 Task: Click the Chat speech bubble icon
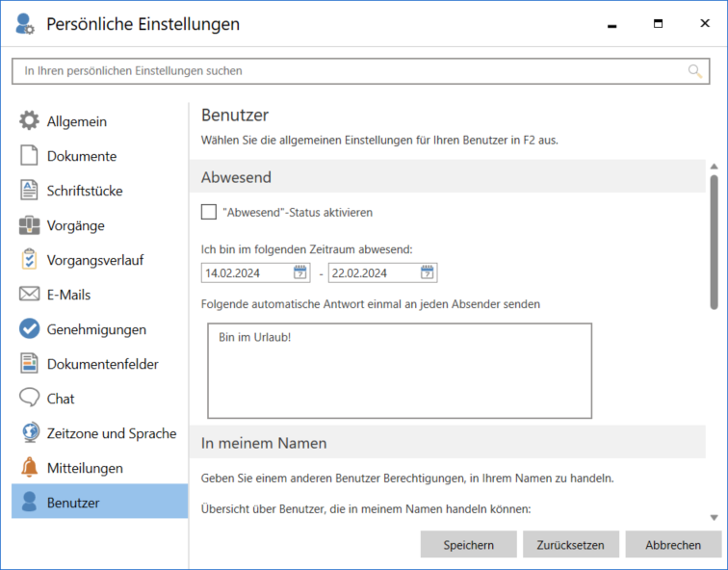[x=29, y=398]
